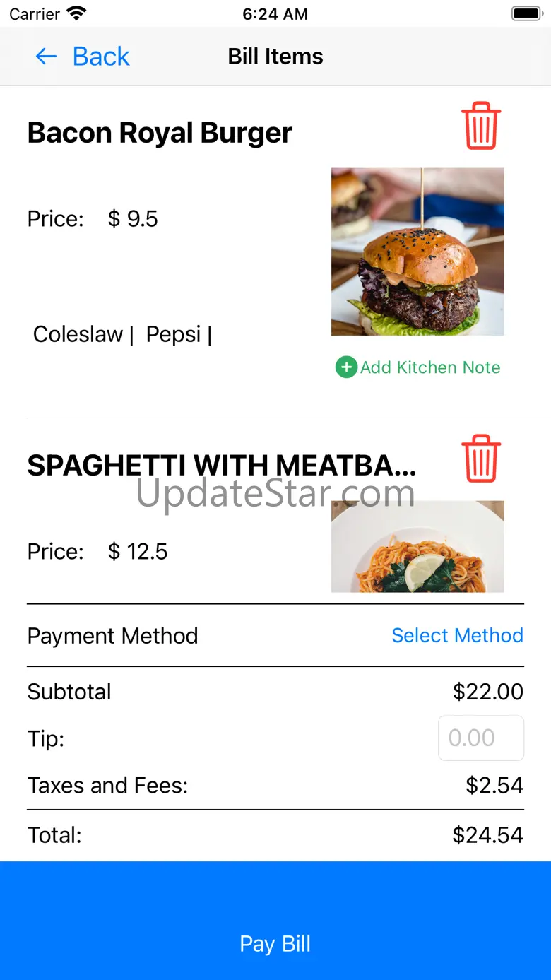Viewport: 551px width, 980px height.
Task: Tap the green plus kitchen note icon
Action: 346,367
